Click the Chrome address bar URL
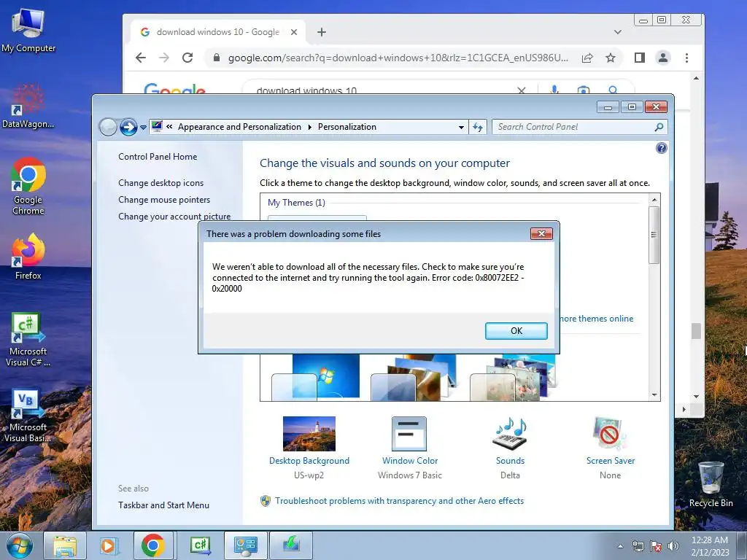The image size is (747, 560). pyautogui.click(x=398, y=58)
